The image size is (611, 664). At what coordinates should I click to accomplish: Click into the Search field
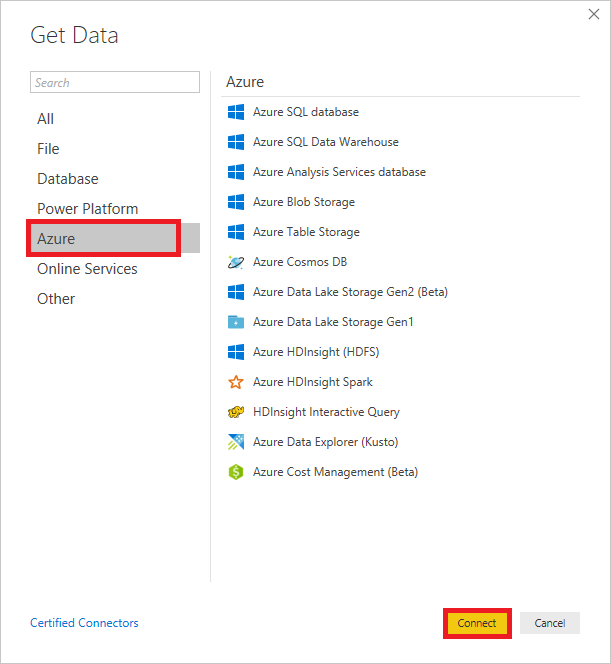coord(114,83)
